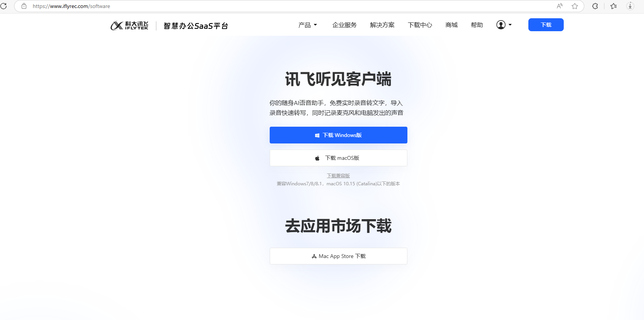Add page to favorites star icon

575,6
